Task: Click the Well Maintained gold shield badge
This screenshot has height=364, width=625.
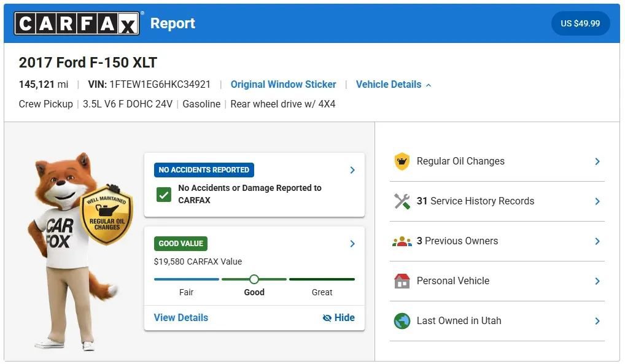Action: point(106,214)
